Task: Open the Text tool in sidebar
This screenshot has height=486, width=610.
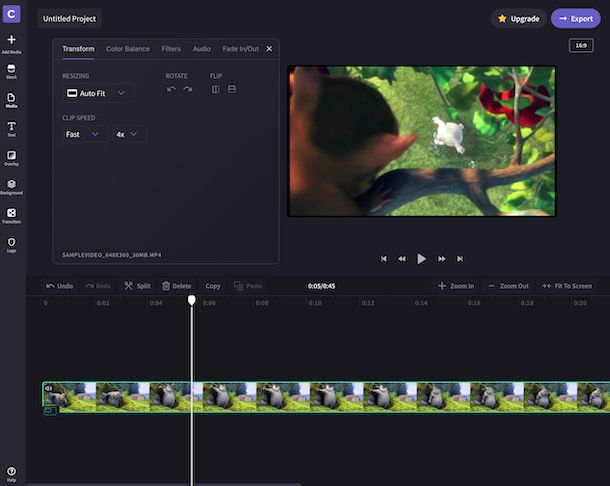Action: tap(11, 129)
